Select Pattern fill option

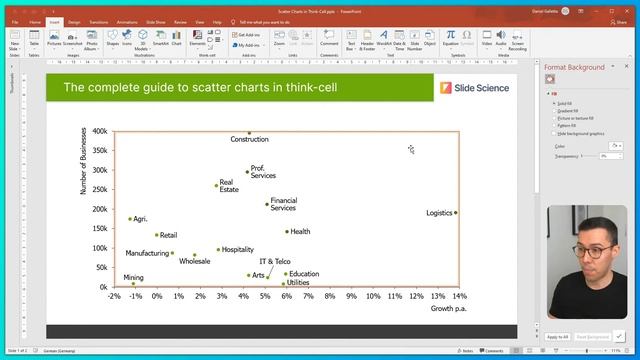tap(564, 126)
